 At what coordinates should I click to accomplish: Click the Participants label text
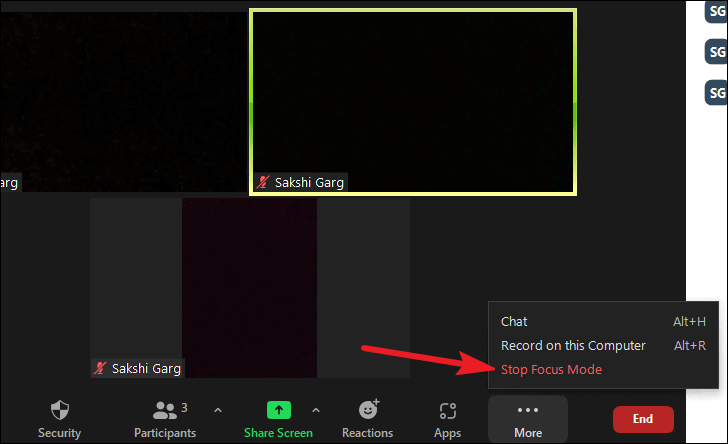165,433
